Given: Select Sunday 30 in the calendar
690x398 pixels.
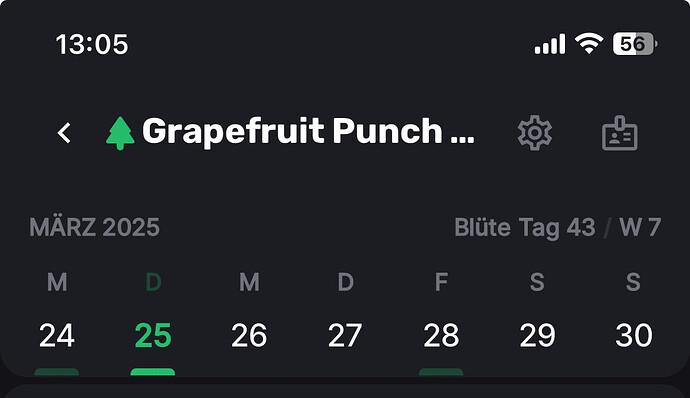Looking at the screenshot, I should [634, 335].
